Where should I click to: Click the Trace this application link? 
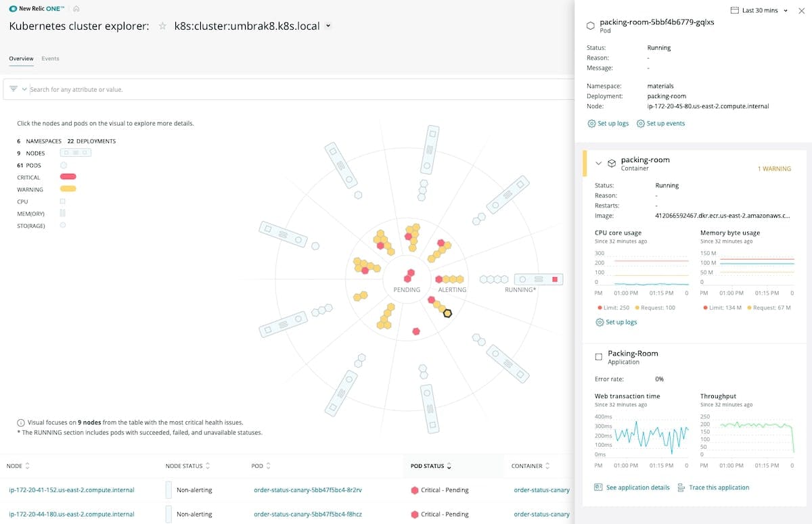tap(719, 487)
